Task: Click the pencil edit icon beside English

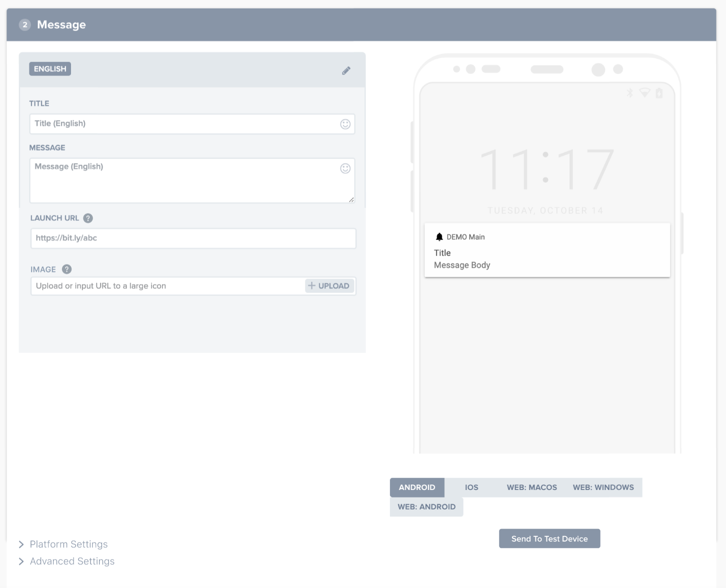Action: 346,70
